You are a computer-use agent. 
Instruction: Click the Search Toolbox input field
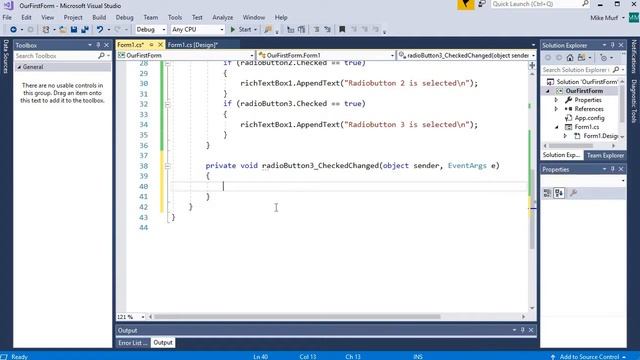click(x=56, y=56)
